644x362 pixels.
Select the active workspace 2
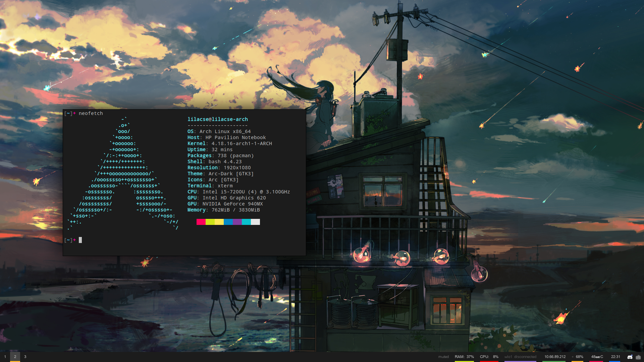coord(15,357)
